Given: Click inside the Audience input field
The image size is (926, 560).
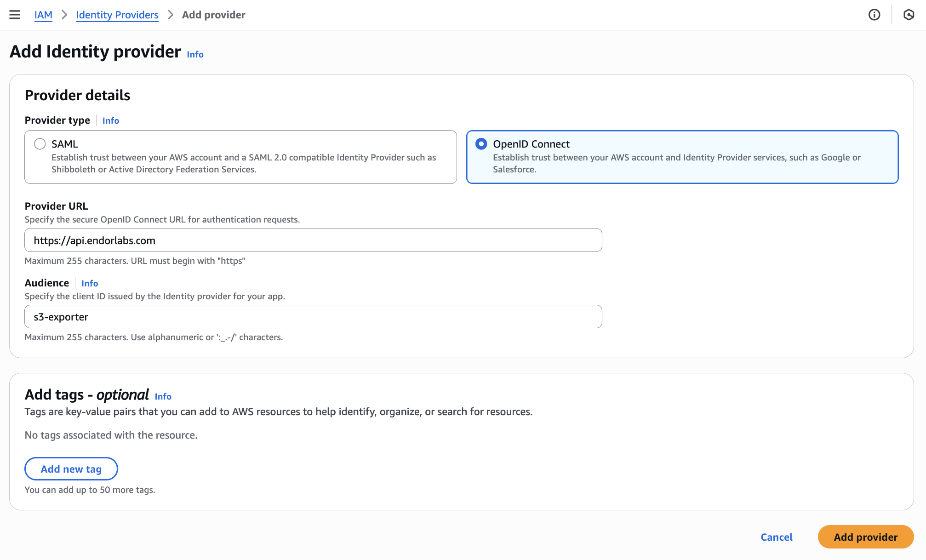Looking at the screenshot, I should (313, 316).
